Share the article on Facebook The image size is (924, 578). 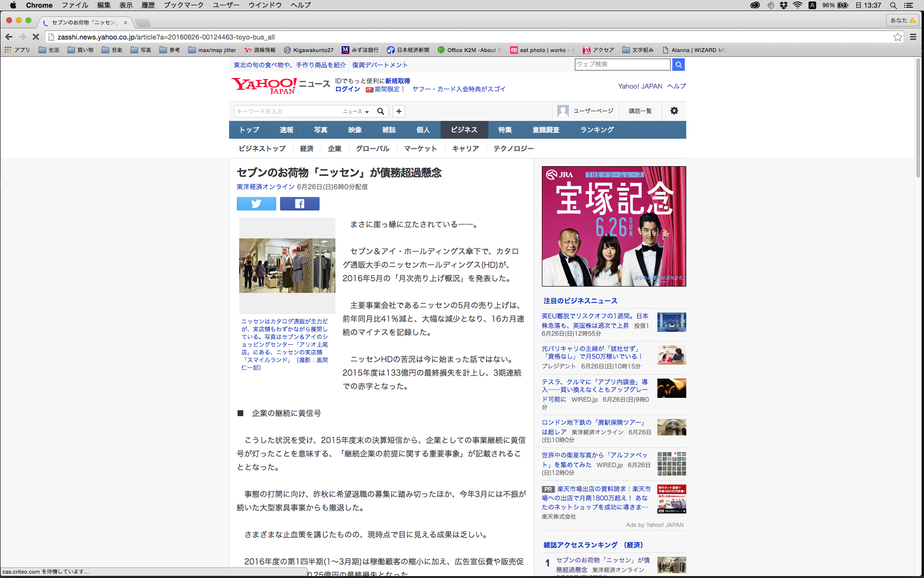pos(299,204)
